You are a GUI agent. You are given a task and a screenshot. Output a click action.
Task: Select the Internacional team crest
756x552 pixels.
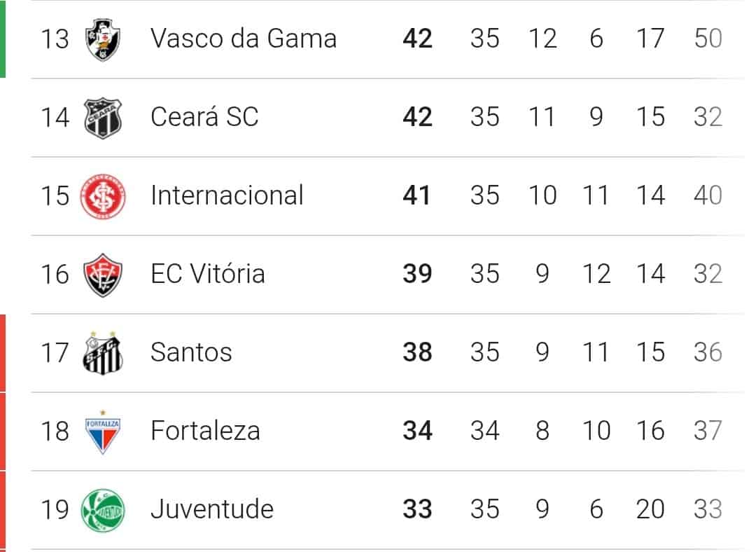101,195
